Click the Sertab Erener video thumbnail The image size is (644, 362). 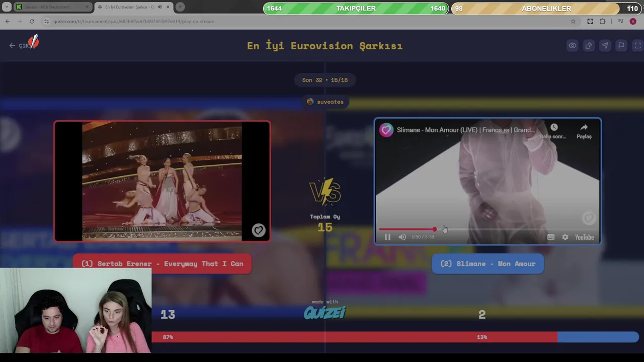162,182
